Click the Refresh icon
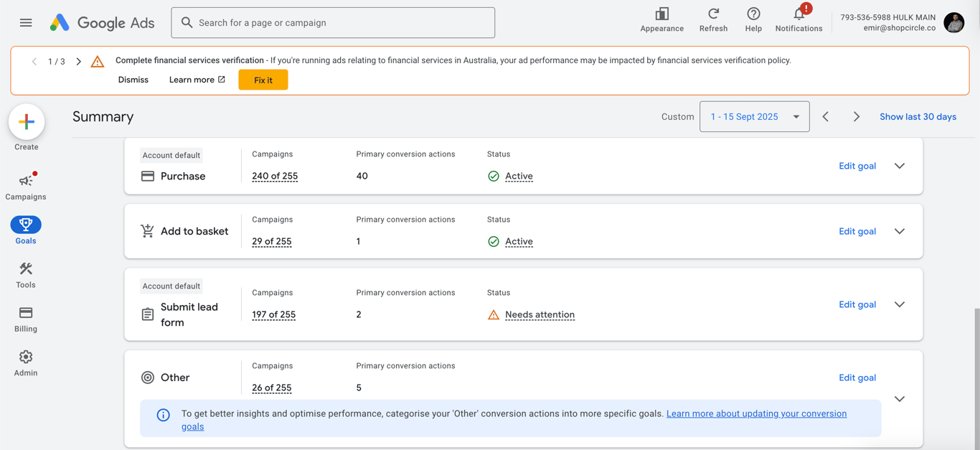This screenshot has width=980, height=450. pos(713,19)
